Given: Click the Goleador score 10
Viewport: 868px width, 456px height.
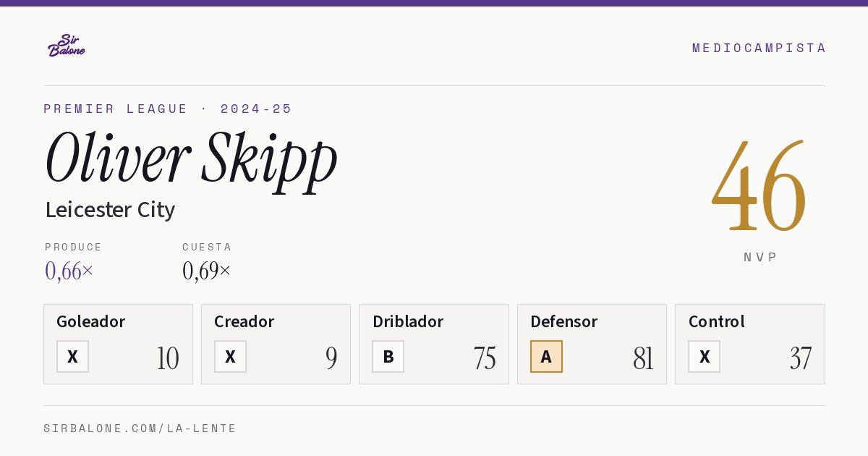Looking at the screenshot, I should tap(168, 358).
